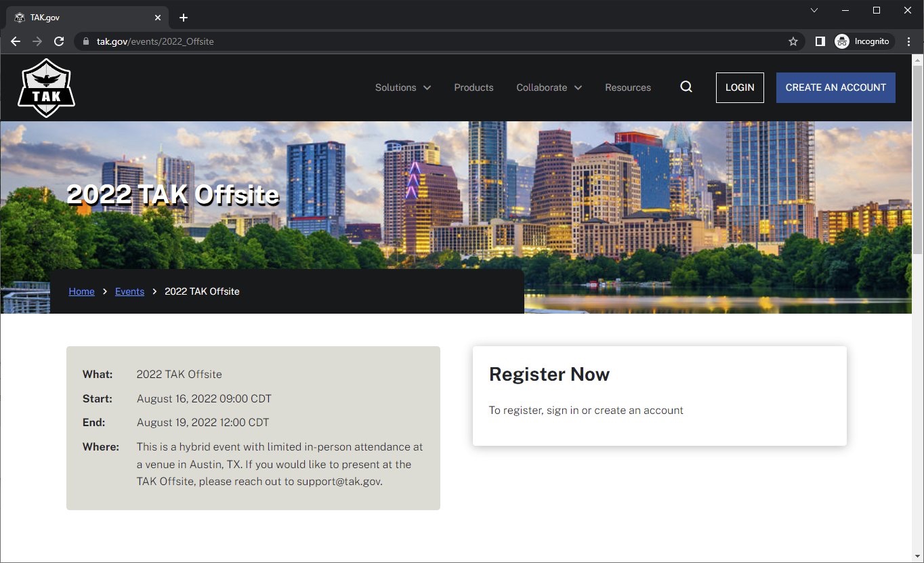Click the 2022 TAK Offsite banner title

point(173,194)
